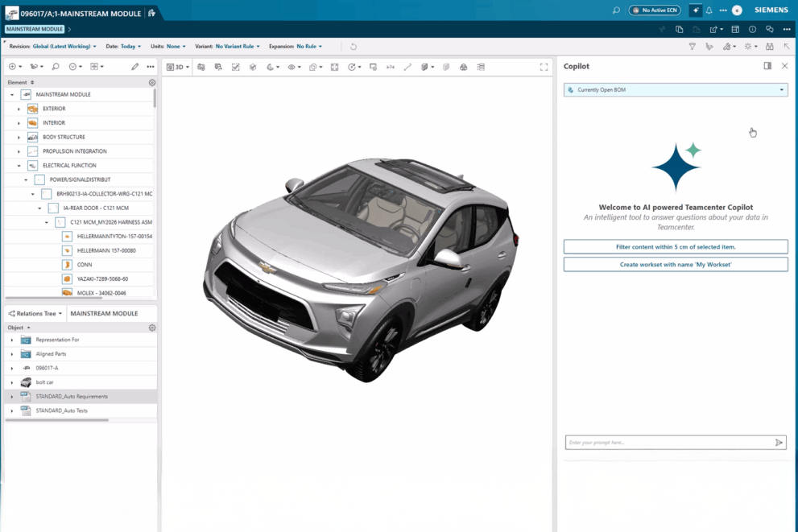The image size is (798, 532).
Task: Expand the EXTERIOR tree node
Action: point(19,109)
